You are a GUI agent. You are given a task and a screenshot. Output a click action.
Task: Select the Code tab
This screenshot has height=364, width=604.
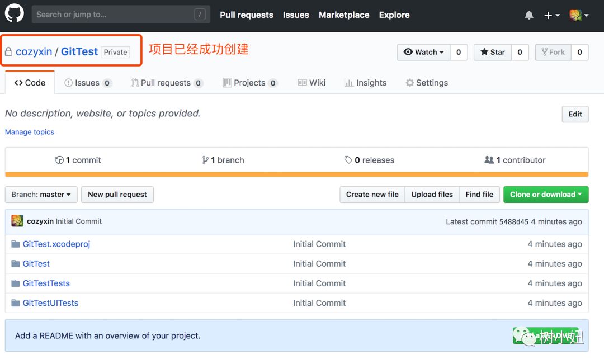click(x=30, y=83)
